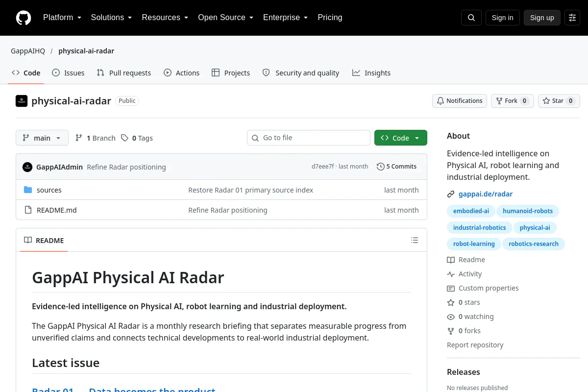Image resolution: width=588 pixels, height=392 pixels.
Task: Click the robot-learning topic tag
Action: (474, 244)
